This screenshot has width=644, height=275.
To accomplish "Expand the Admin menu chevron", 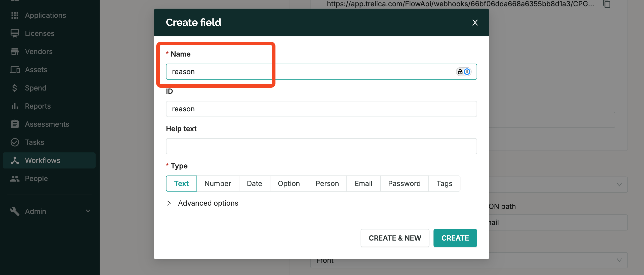I will click(88, 211).
